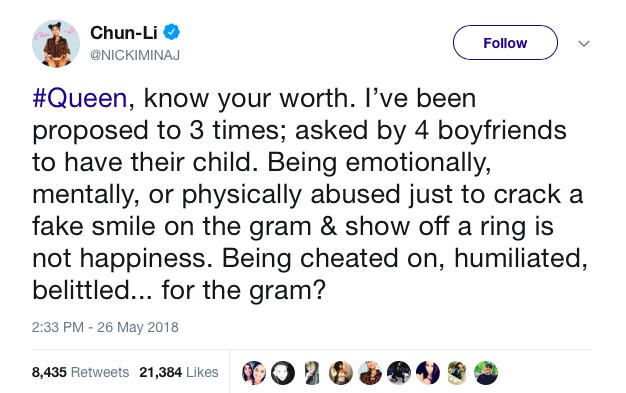
Task: Click the blue verified badge
Action: [x=172, y=32]
